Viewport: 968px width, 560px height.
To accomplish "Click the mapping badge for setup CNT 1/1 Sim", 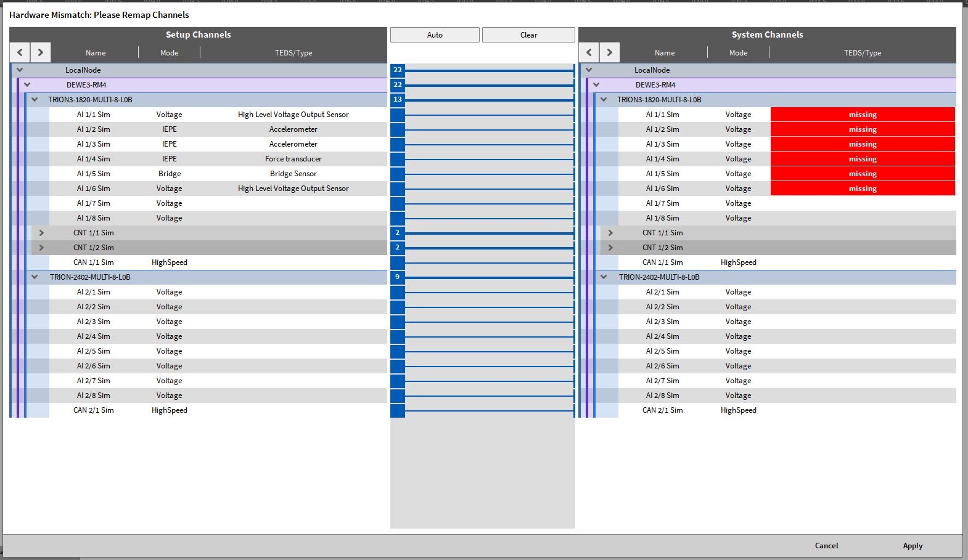I will (x=398, y=233).
